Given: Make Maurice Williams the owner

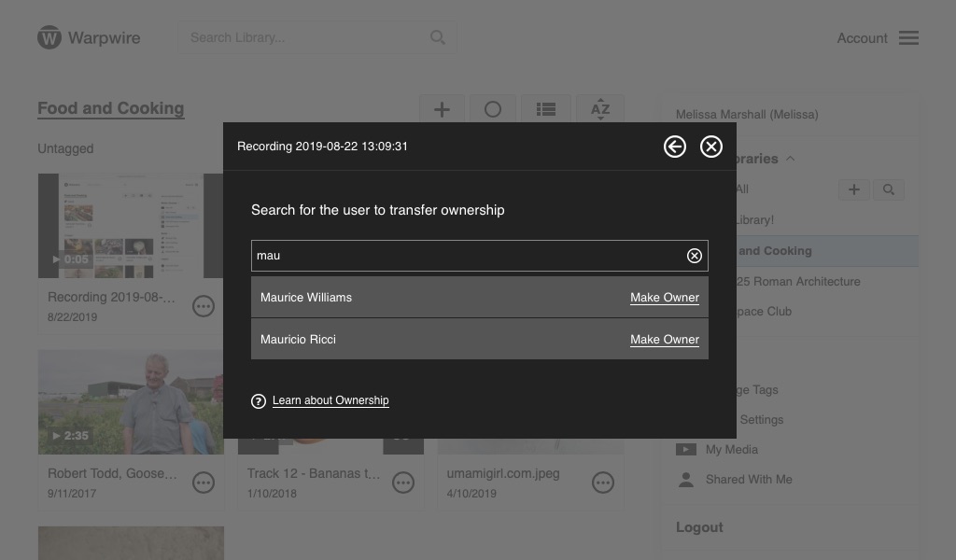Looking at the screenshot, I should pos(665,298).
